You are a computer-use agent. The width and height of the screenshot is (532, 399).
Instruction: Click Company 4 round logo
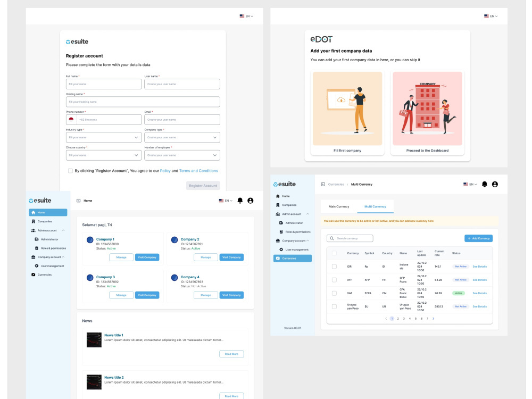[x=174, y=278]
